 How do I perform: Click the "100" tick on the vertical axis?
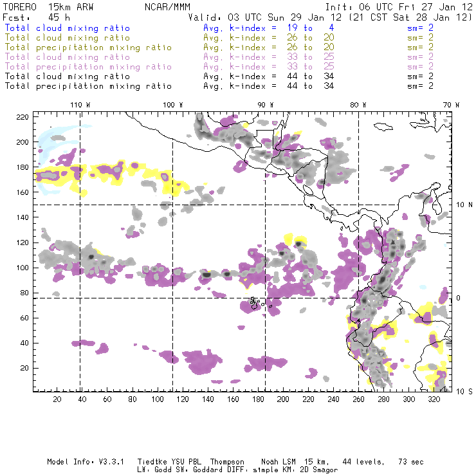click(23, 268)
